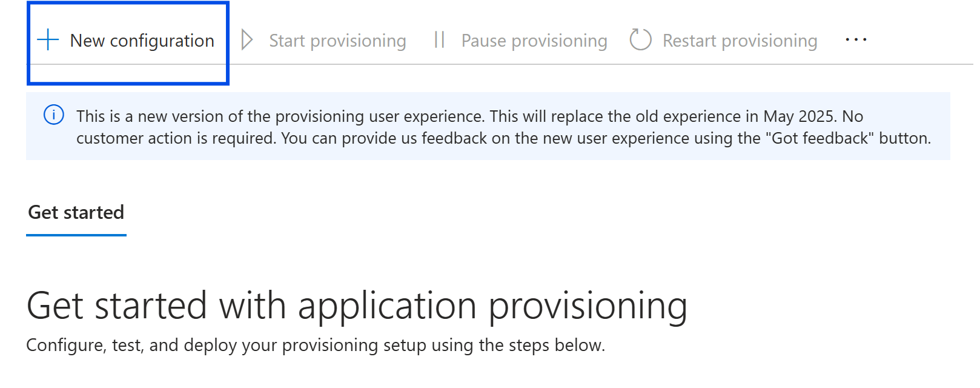
Task: Click the Pause provisioning double-bar icon
Action: 439,40
